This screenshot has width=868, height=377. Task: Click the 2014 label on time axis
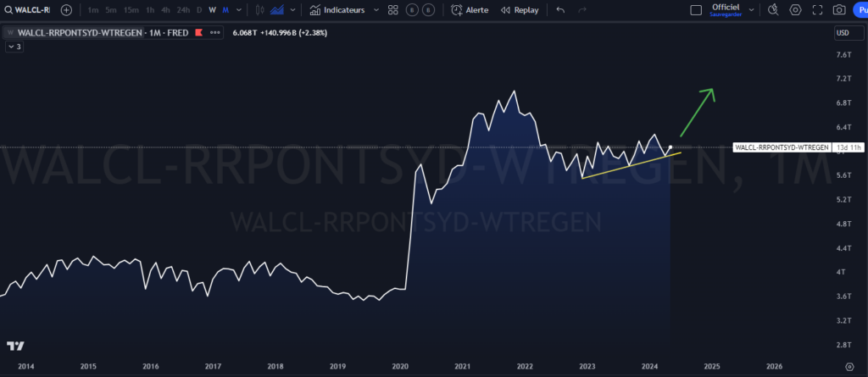click(x=25, y=367)
